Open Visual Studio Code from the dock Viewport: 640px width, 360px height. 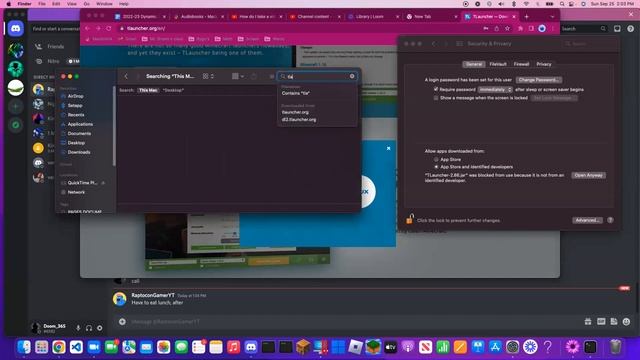[x=76, y=347]
